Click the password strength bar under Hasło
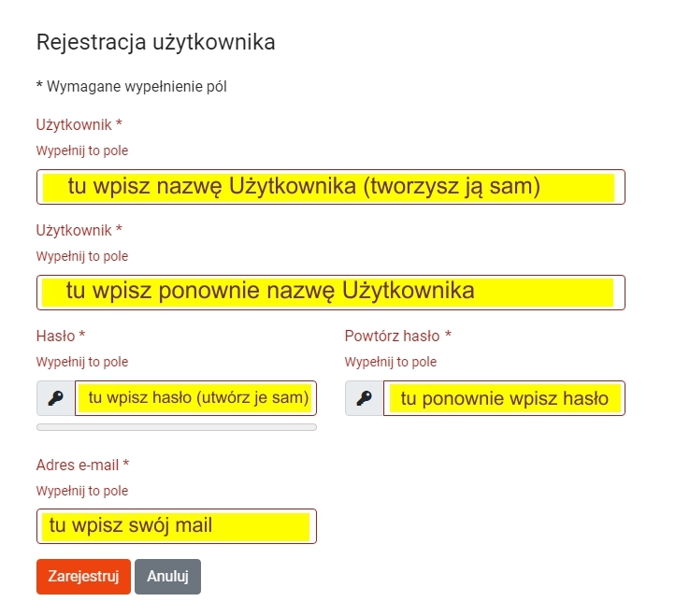Image resolution: width=690 pixels, height=616 pixels. coord(177,427)
